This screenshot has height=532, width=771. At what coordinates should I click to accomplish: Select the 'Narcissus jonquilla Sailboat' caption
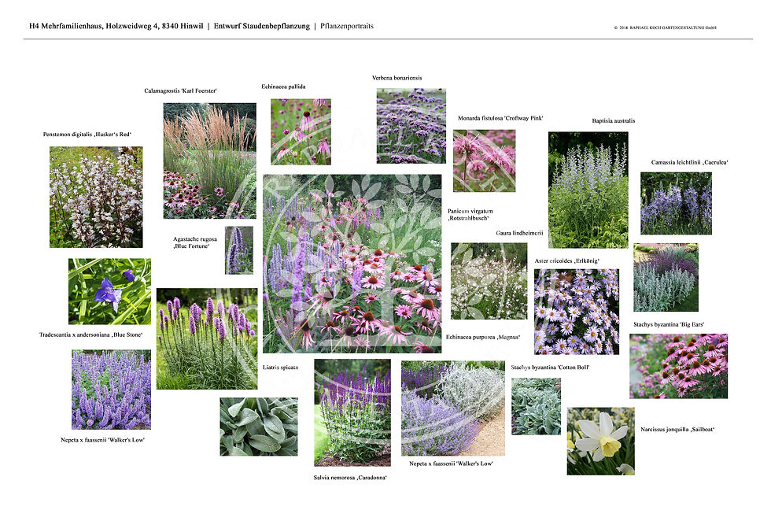[x=677, y=429]
